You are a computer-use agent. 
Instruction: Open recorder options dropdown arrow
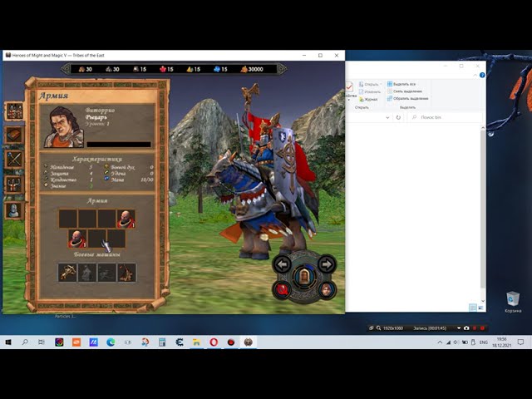[459, 328]
